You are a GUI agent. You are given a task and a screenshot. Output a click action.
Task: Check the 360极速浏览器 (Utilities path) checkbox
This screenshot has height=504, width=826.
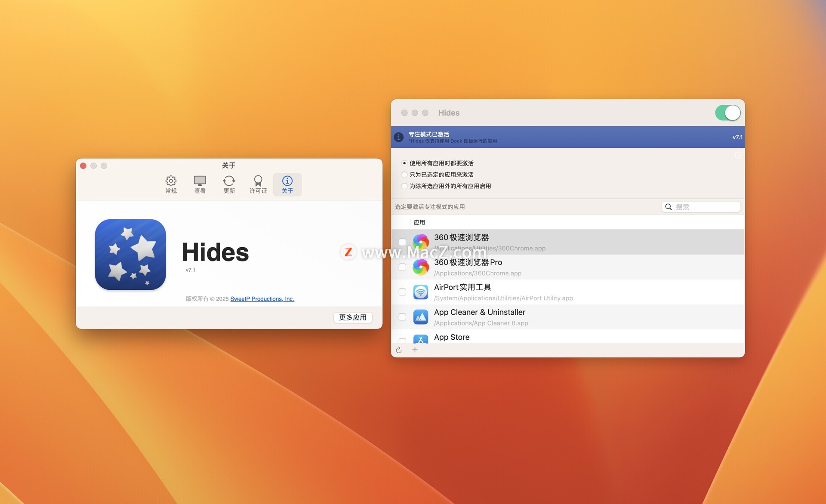[x=402, y=242]
